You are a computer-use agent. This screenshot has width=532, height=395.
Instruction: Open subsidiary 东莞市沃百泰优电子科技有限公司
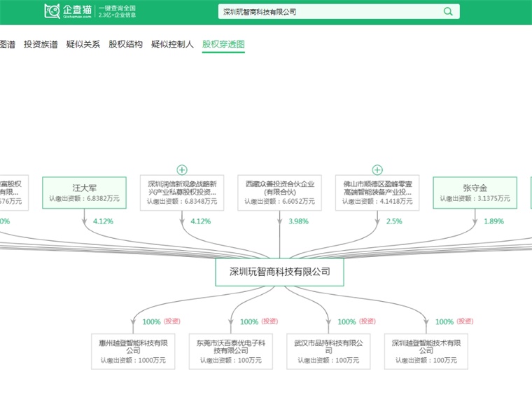[231, 352]
